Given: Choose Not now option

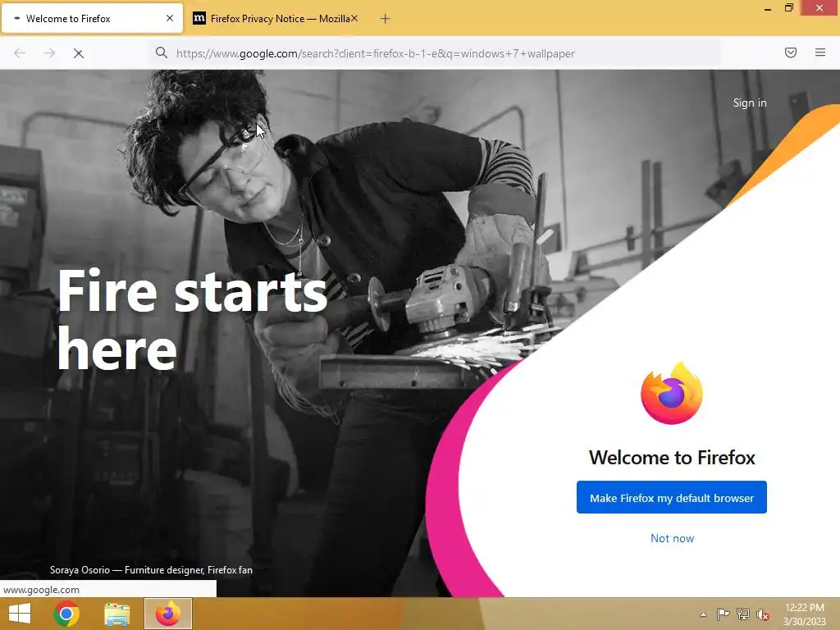Looking at the screenshot, I should 672,538.
